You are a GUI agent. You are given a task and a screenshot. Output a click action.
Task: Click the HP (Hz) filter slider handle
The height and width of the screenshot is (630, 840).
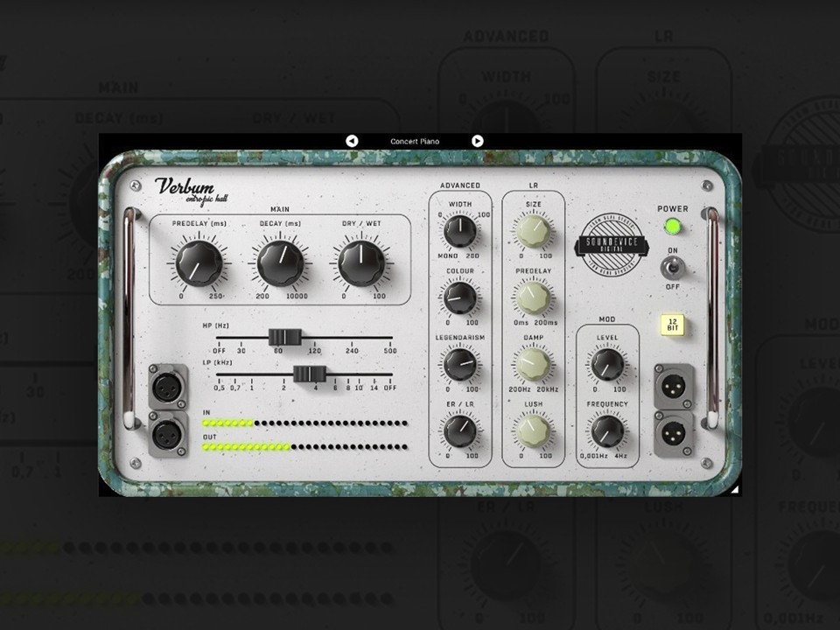point(285,337)
